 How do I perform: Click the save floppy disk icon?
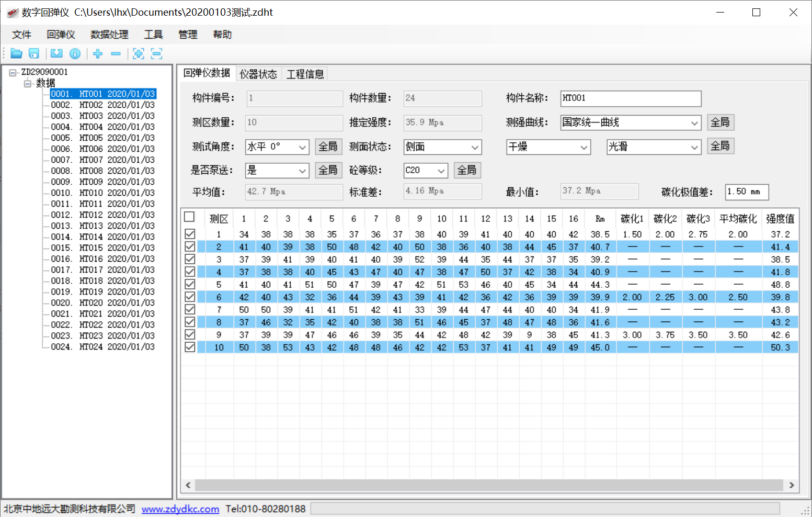pyautogui.click(x=34, y=53)
